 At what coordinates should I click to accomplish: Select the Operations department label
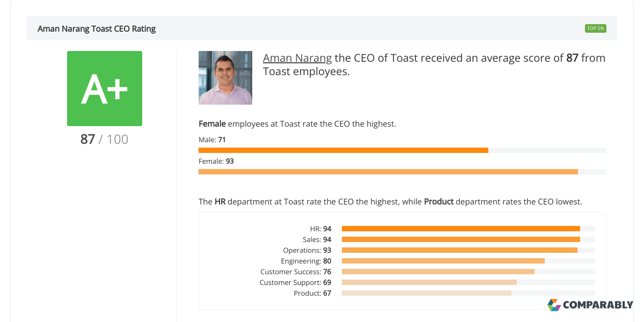tap(307, 250)
